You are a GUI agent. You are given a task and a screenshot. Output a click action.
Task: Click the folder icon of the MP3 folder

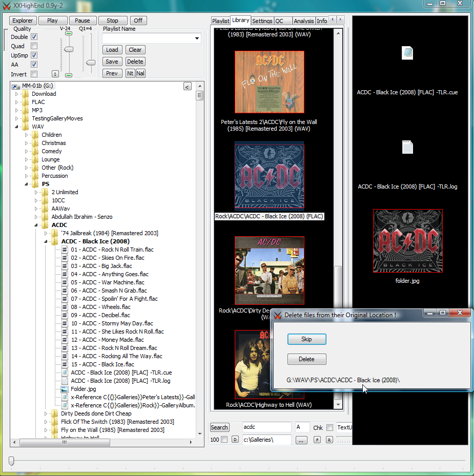(x=26, y=110)
